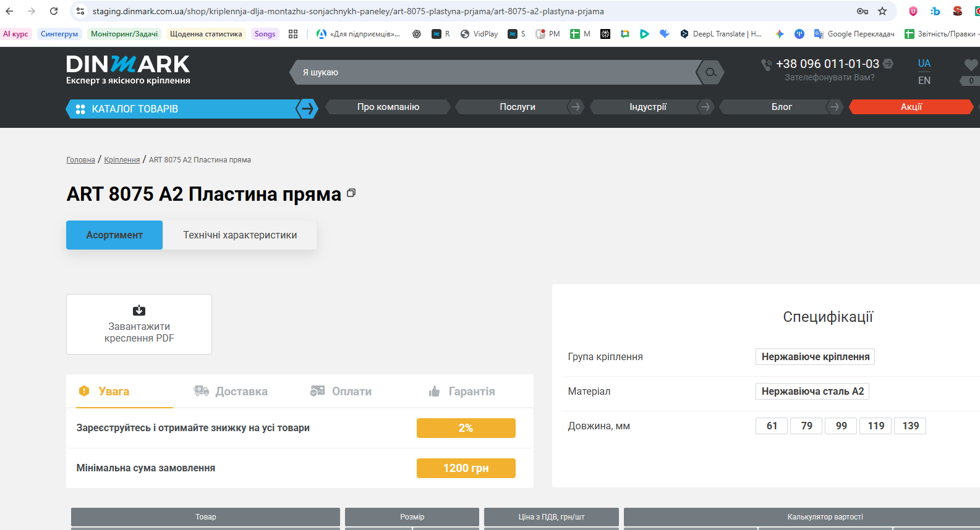Image resolution: width=980 pixels, height=530 pixels.
Task: Open the red shield browser extension
Action: (x=913, y=11)
